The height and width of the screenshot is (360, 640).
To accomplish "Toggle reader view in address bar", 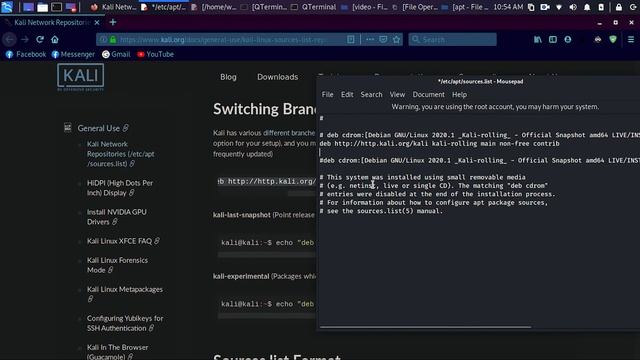I will click(351, 40).
